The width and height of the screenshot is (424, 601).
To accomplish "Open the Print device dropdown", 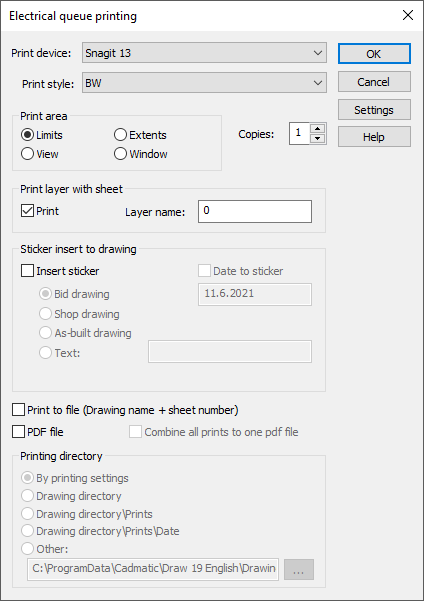I will pos(204,53).
